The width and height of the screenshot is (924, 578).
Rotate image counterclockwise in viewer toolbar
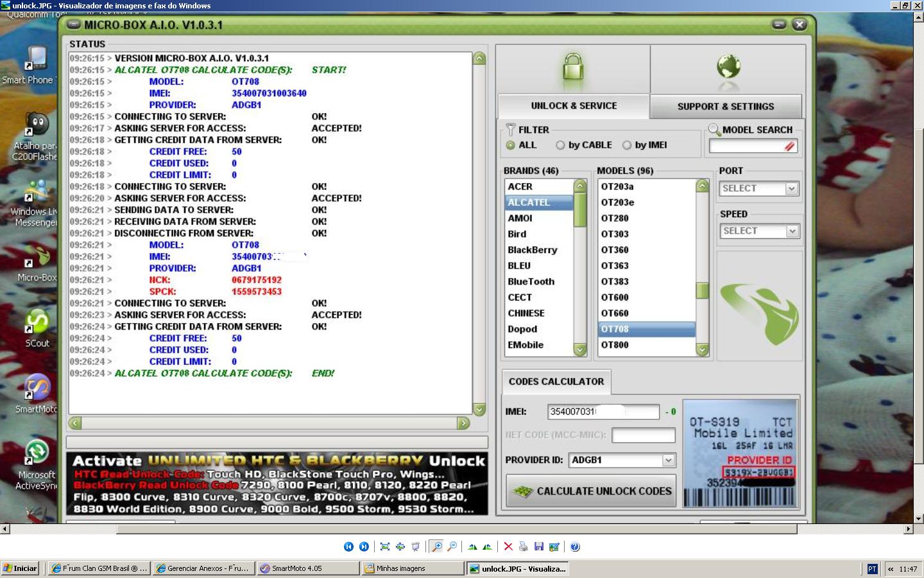pyautogui.click(x=488, y=547)
